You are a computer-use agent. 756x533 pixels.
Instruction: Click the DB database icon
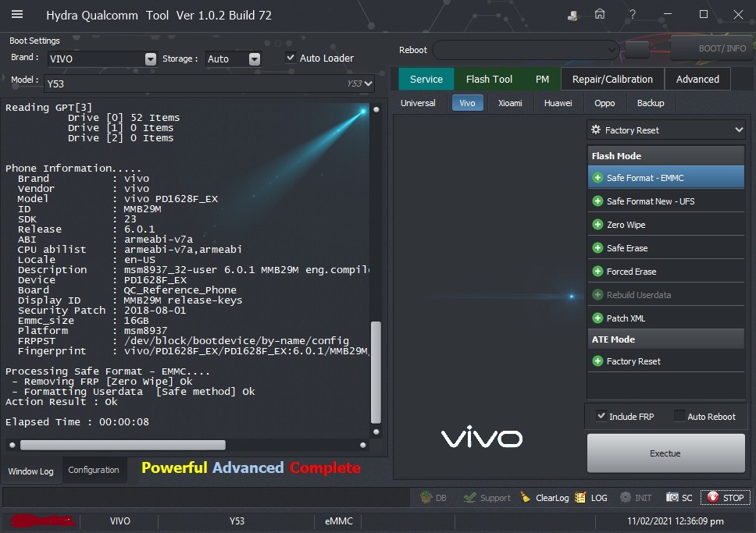click(x=433, y=498)
